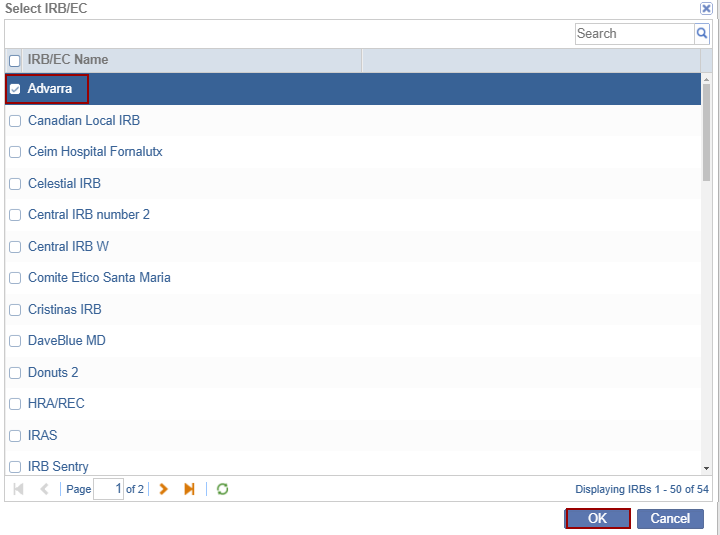Advance to next page arrow
The image size is (720, 535).
164,489
